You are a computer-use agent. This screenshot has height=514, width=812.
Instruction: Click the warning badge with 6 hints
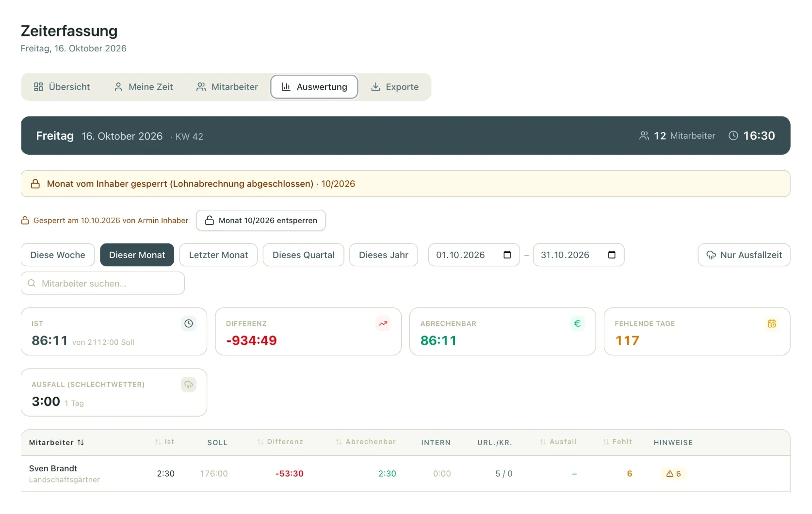pyautogui.click(x=674, y=474)
